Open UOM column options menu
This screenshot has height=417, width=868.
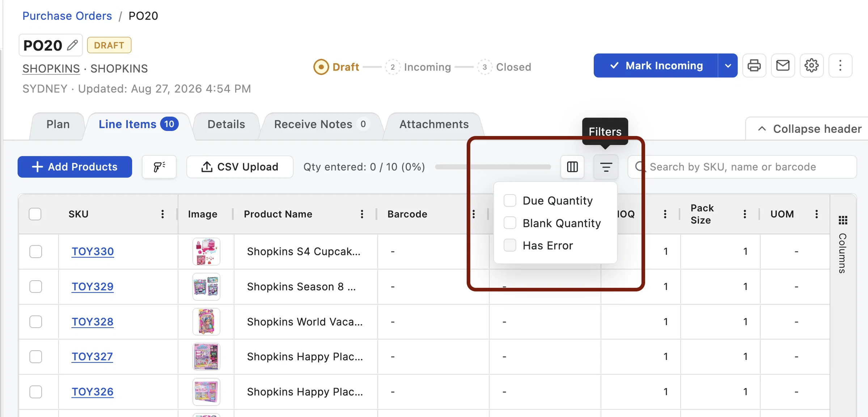pos(816,214)
